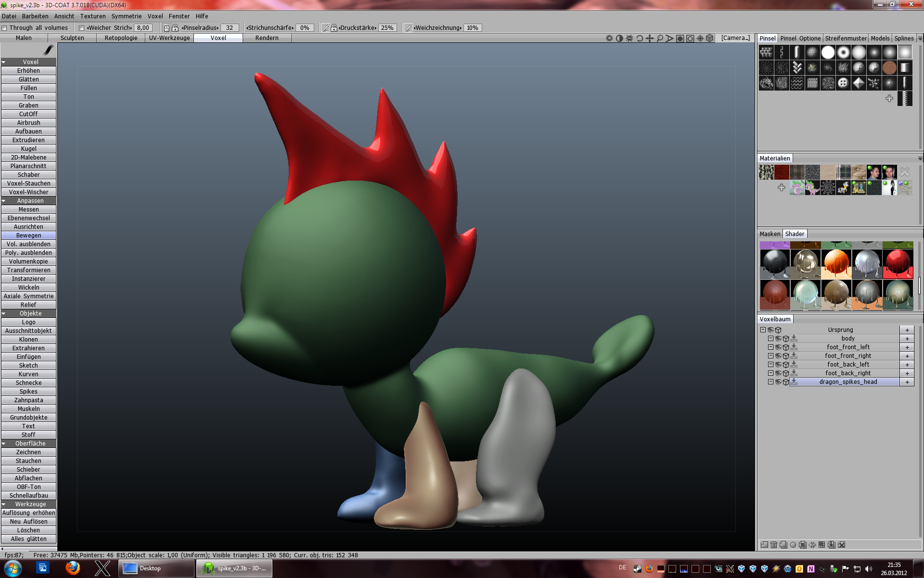The width and height of the screenshot is (924, 578).
Task: Click the zoom magnifier navigation icon
Action: pos(660,39)
